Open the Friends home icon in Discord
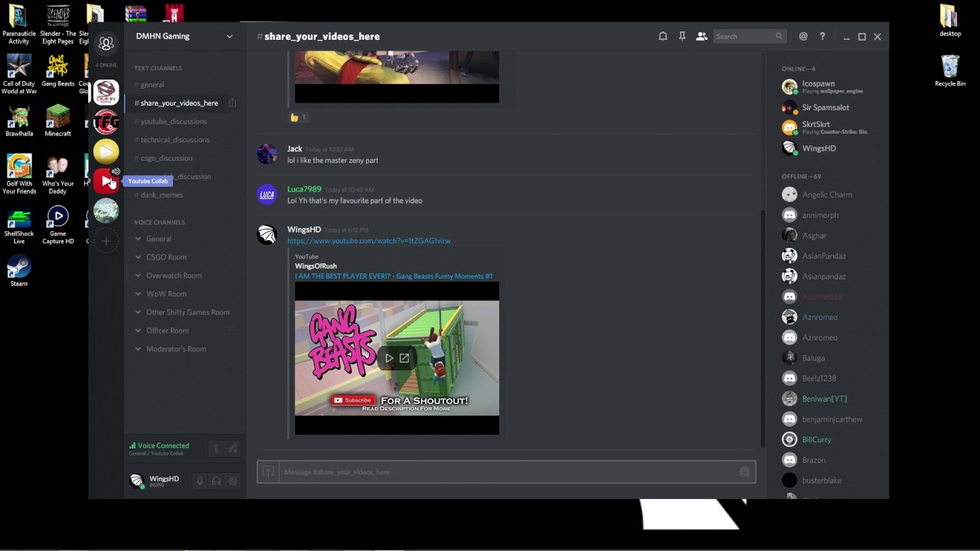The image size is (980, 551). point(106,44)
